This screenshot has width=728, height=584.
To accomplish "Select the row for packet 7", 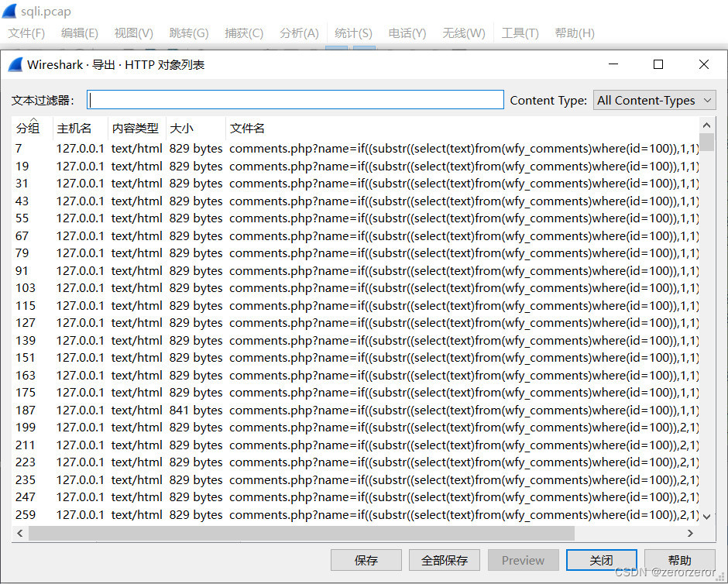I will coord(355,149).
